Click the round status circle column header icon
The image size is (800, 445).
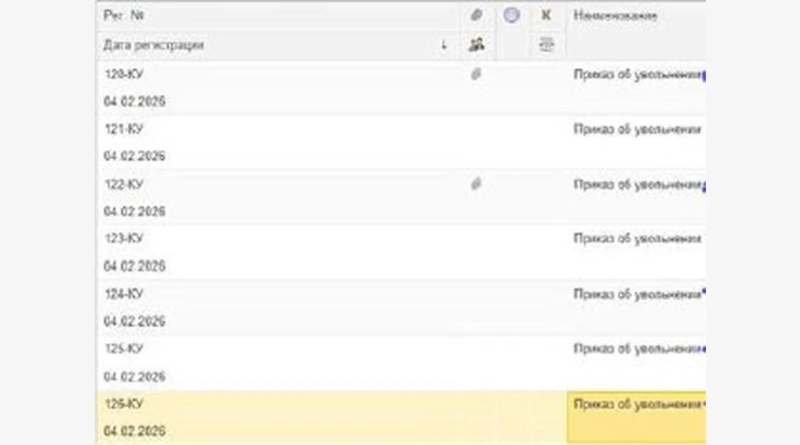pos(511,17)
